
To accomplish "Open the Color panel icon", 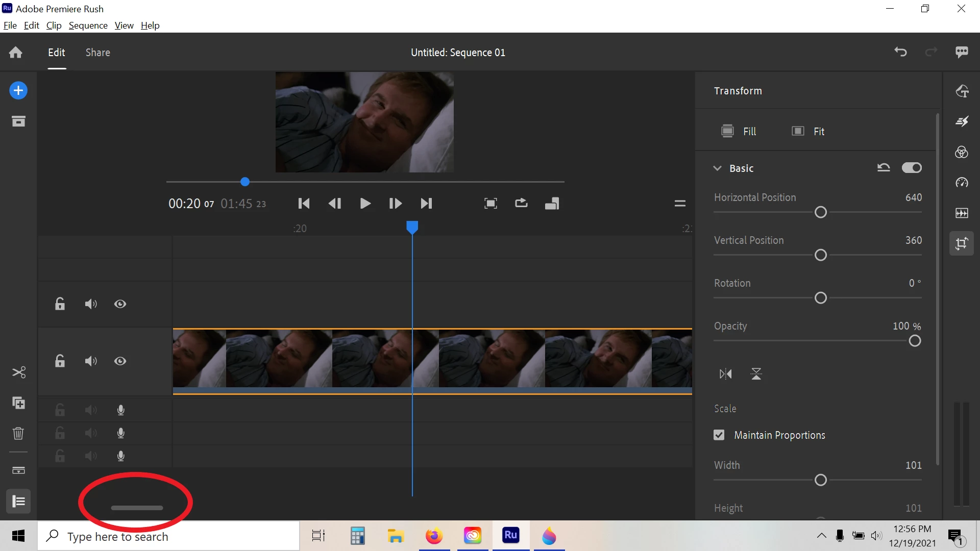I will pyautogui.click(x=962, y=152).
